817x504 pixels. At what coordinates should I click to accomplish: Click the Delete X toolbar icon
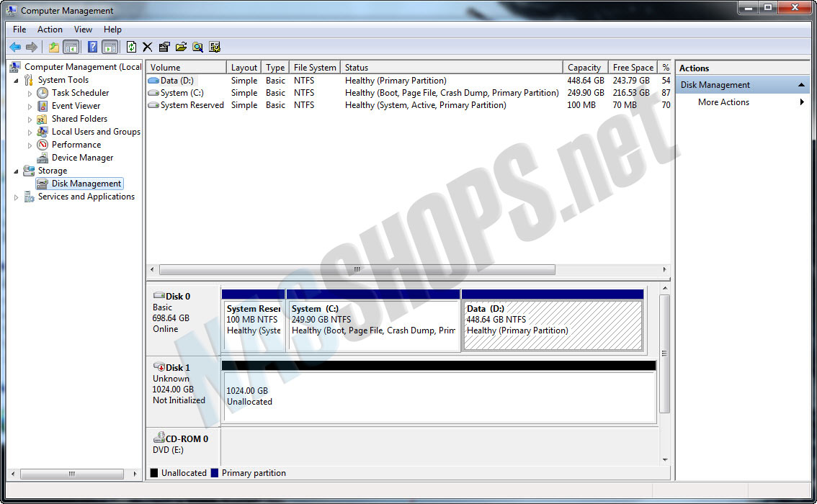click(148, 48)
